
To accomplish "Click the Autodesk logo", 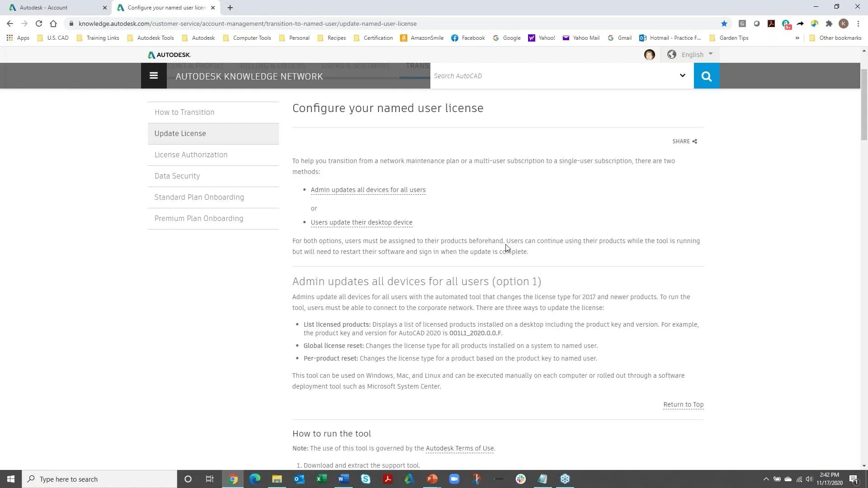I will 169,55.
